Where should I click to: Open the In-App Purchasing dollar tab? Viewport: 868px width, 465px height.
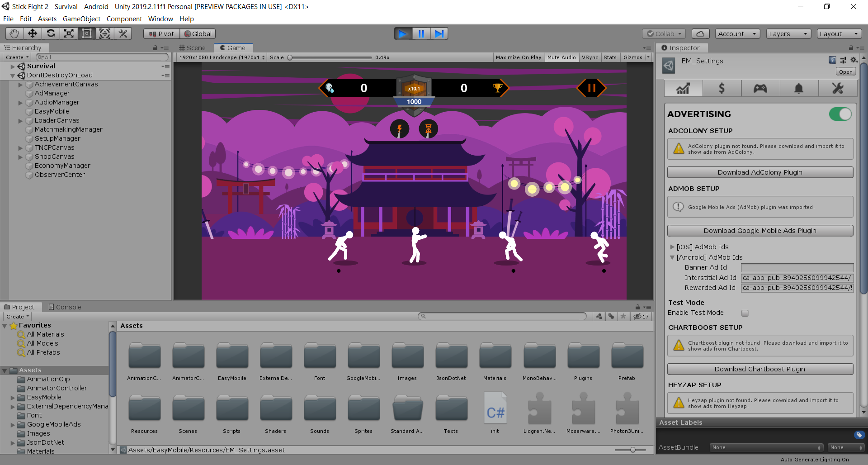pos(722,88)
